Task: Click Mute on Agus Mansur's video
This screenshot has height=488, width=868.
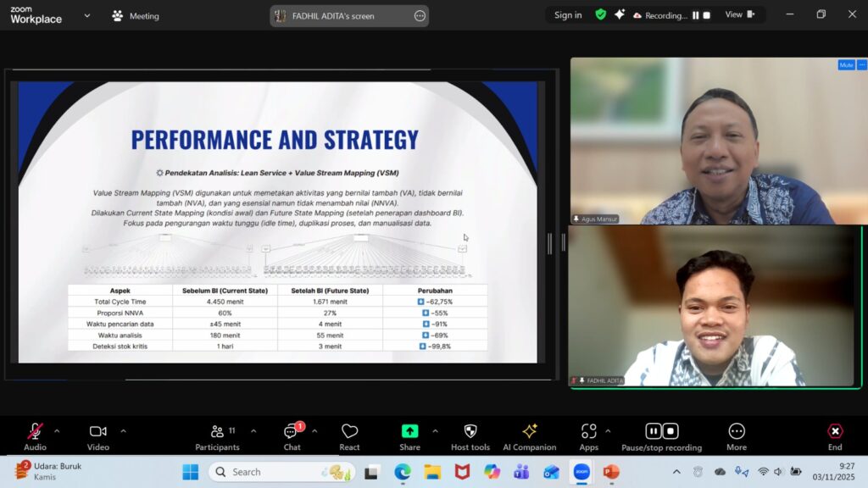Action: [845, 65]
